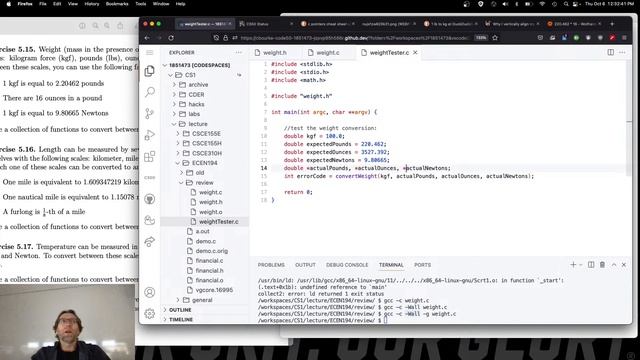Bookmark this page with star icon
Image resolution: width=640 pixels, height=360 pixels.
pyautogui.click(x=495, y=38)
